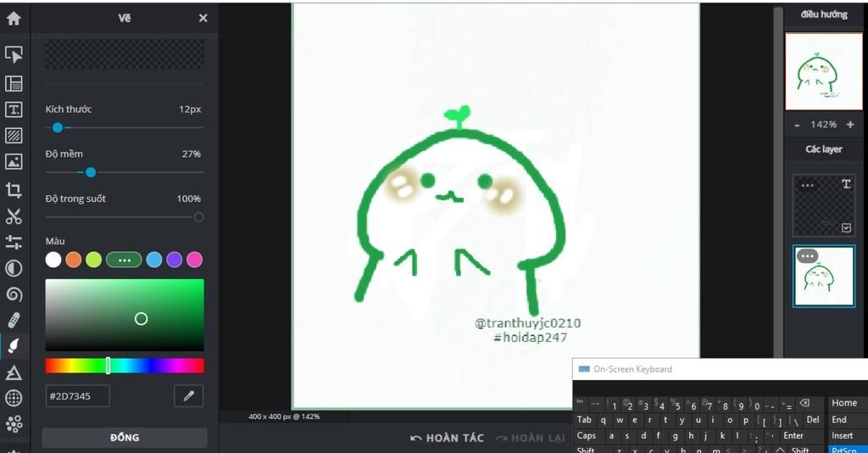Adjust the Độ trong suốt opacity slider

125,217
